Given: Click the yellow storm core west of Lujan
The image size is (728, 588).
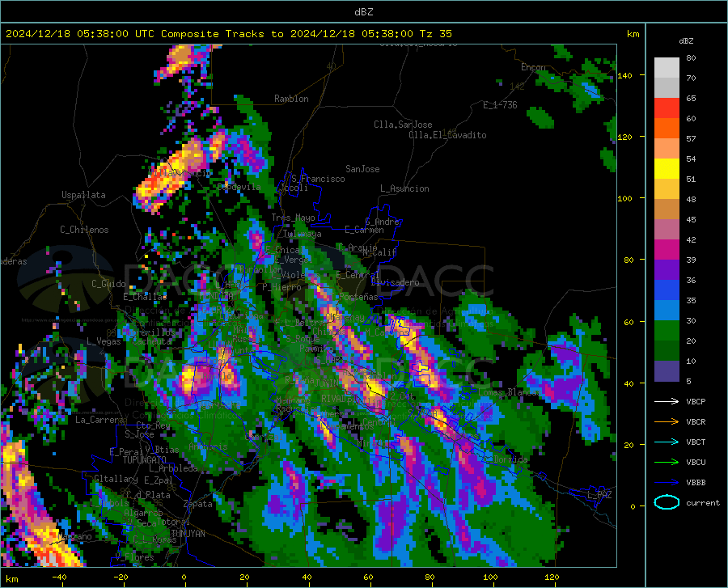Looking at the screenshot, I should point(189,379).
